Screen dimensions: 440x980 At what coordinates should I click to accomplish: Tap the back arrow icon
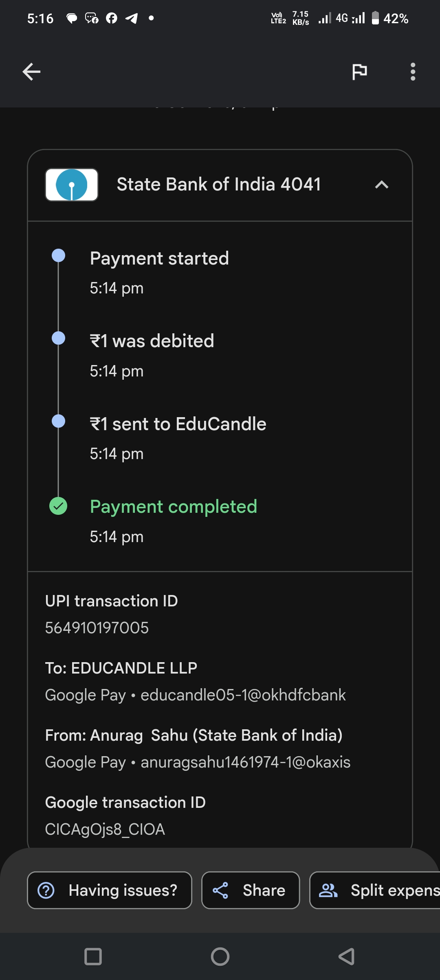[31, 72]
